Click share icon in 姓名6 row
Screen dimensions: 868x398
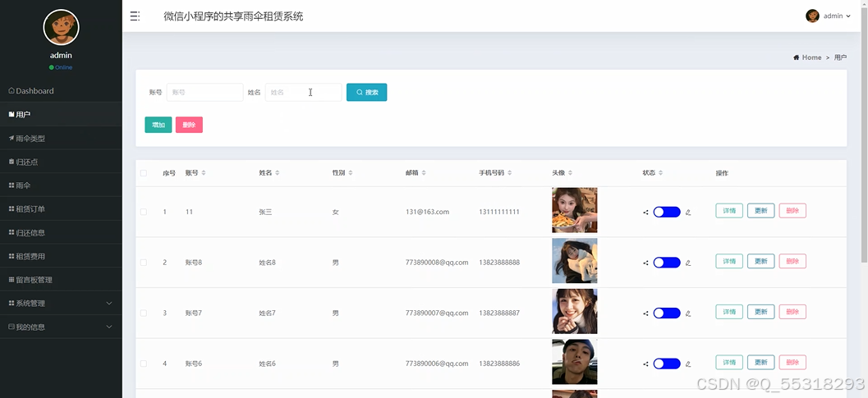pos(645,364)
